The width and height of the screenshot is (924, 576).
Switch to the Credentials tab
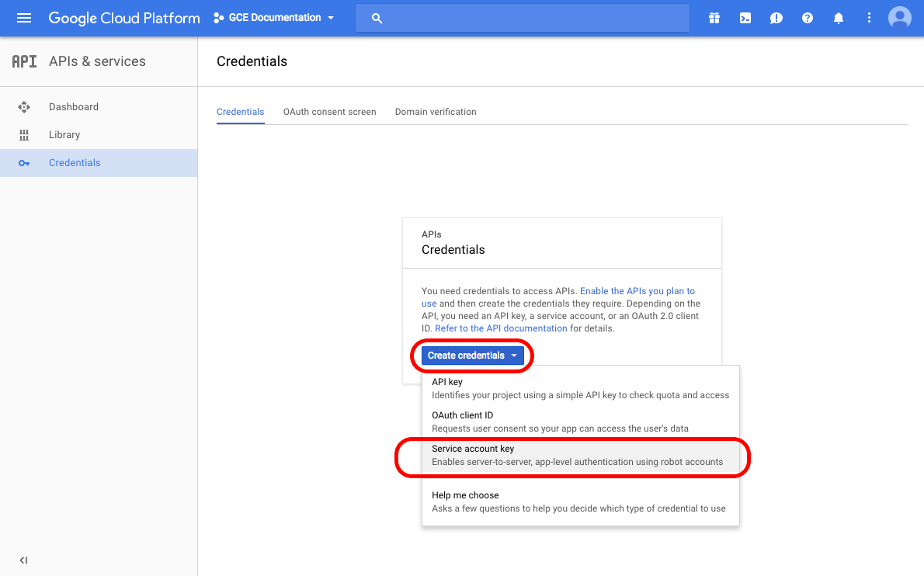point(241,112)
